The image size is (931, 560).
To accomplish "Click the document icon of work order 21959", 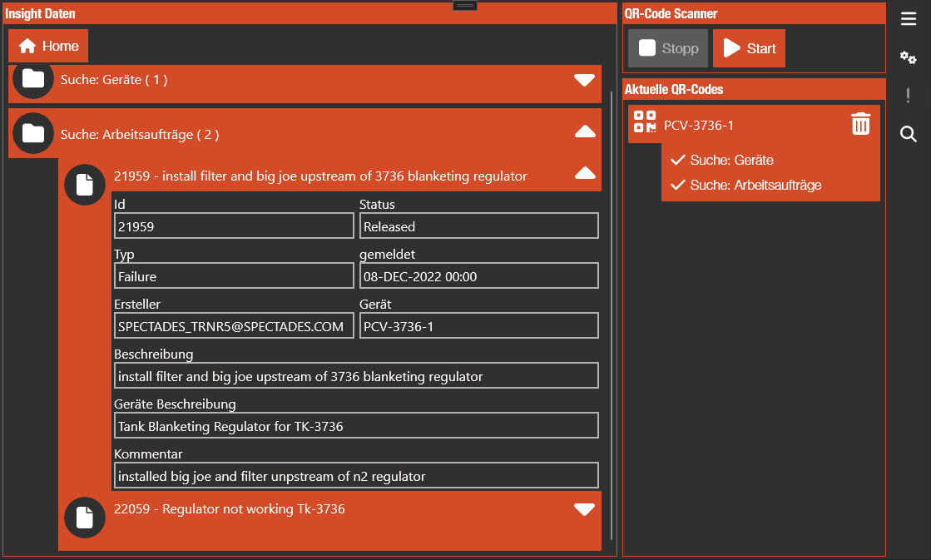I will click(85, 184).
